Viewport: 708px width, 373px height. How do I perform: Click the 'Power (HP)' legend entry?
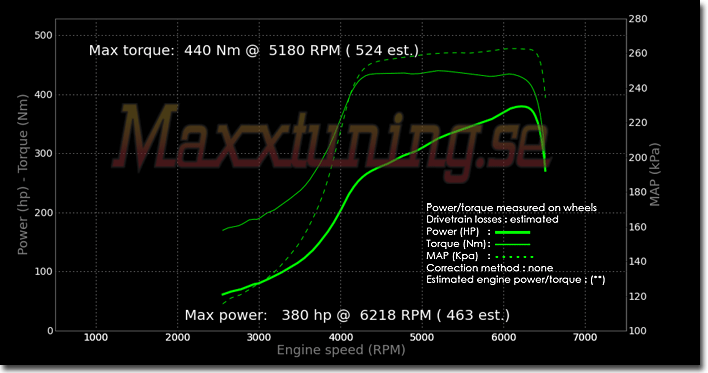click(x=452, y=232)
